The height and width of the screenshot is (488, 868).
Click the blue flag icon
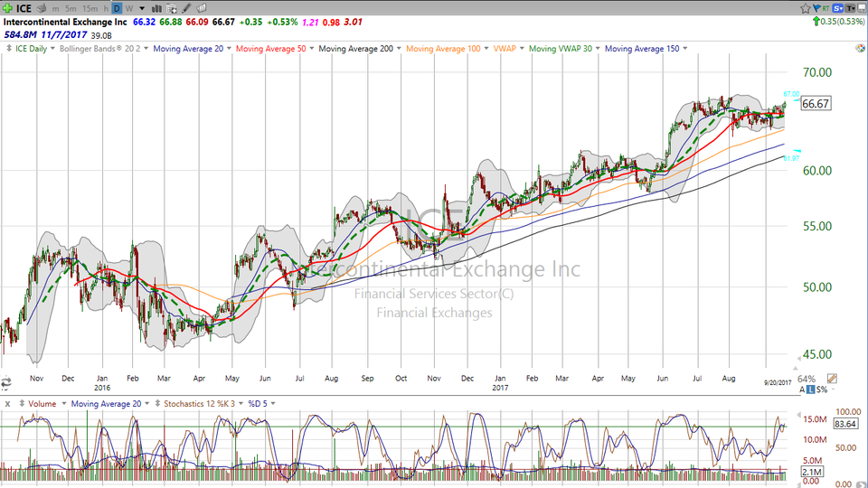click(x=816, y=8)
